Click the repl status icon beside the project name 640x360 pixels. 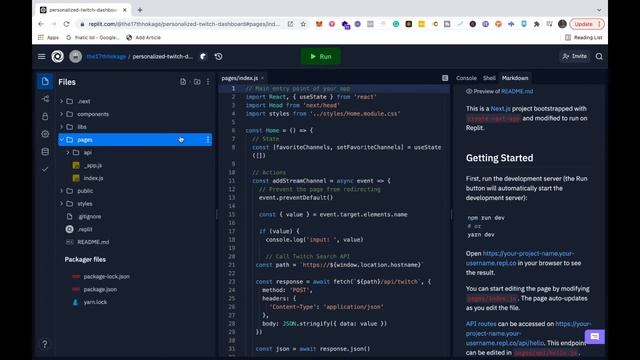(x=203, y=56)
